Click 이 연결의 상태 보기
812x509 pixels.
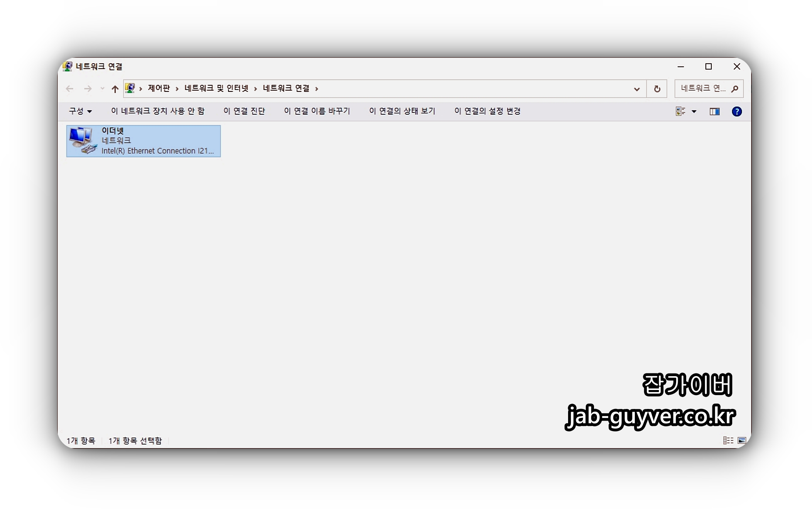coord(402,111)
